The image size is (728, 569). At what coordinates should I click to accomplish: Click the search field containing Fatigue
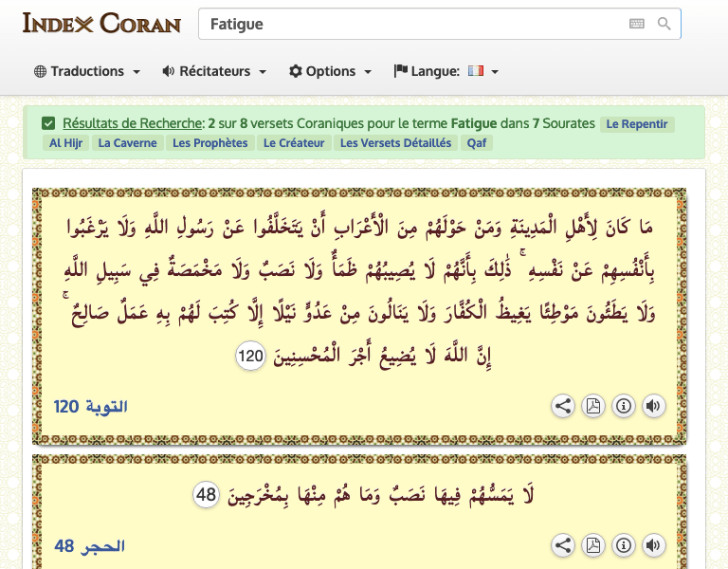click(408, 24)
